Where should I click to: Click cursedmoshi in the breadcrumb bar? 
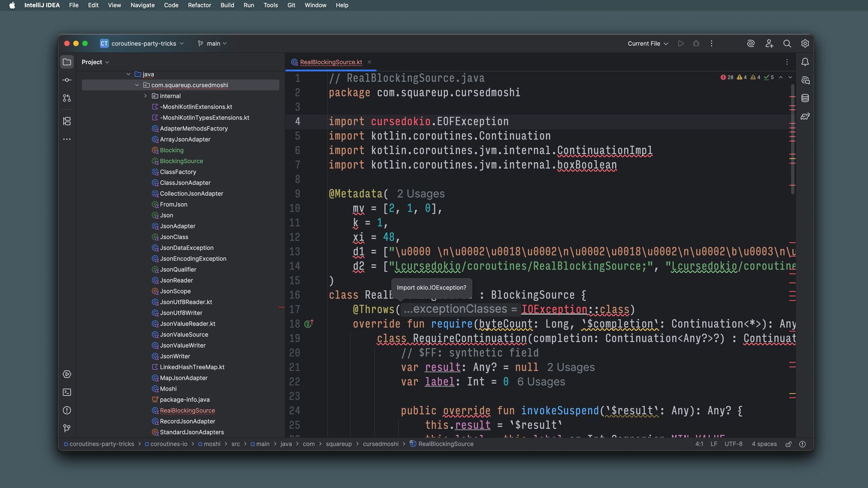tap(381, 444)
